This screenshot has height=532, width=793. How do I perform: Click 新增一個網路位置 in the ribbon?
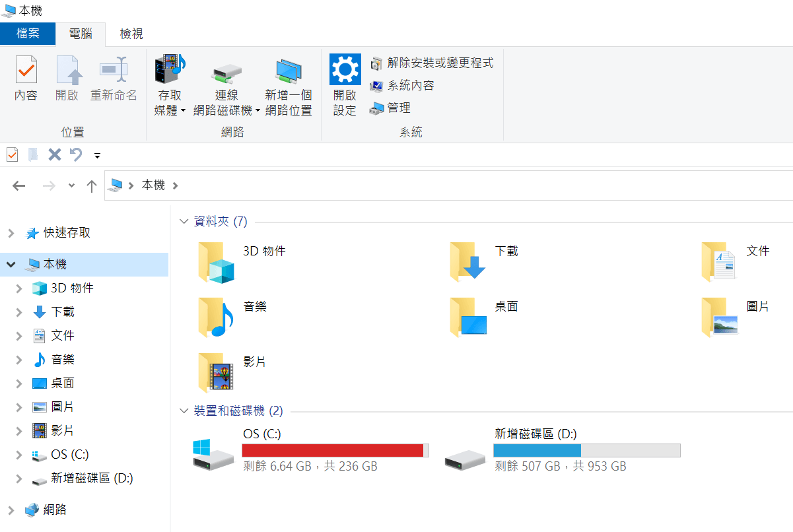[289, 86]
